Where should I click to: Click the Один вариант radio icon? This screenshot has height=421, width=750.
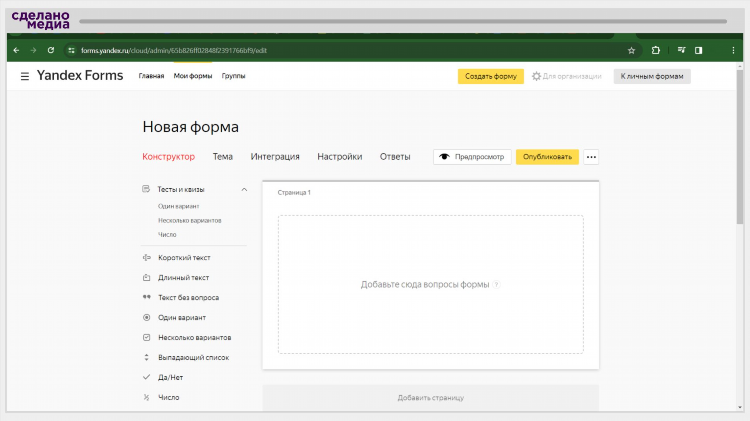tap(146, 317)
